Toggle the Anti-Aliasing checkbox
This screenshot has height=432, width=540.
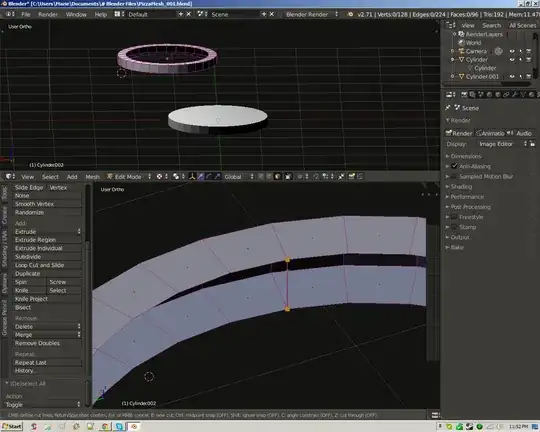[x=454, y=166]
